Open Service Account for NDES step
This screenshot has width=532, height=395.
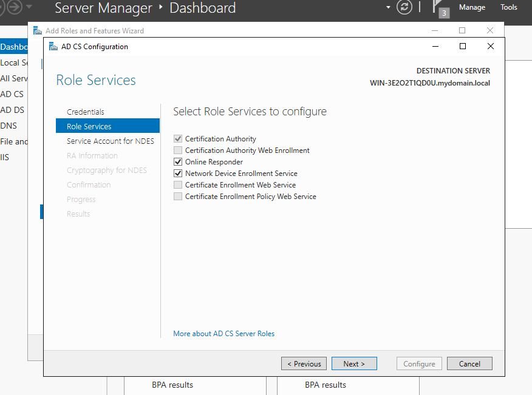point(111,141)
